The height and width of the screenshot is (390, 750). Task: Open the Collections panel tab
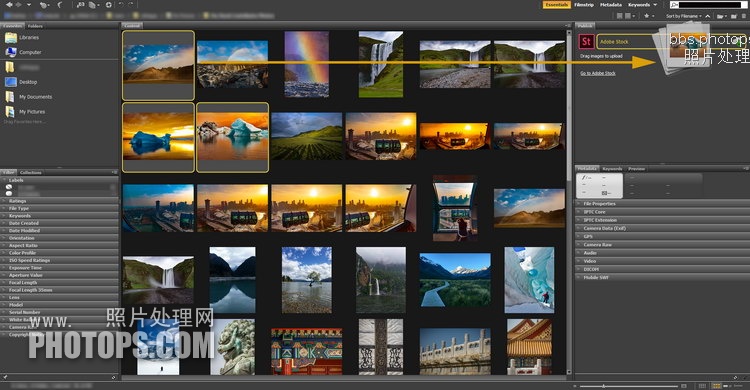pos(31,172)
